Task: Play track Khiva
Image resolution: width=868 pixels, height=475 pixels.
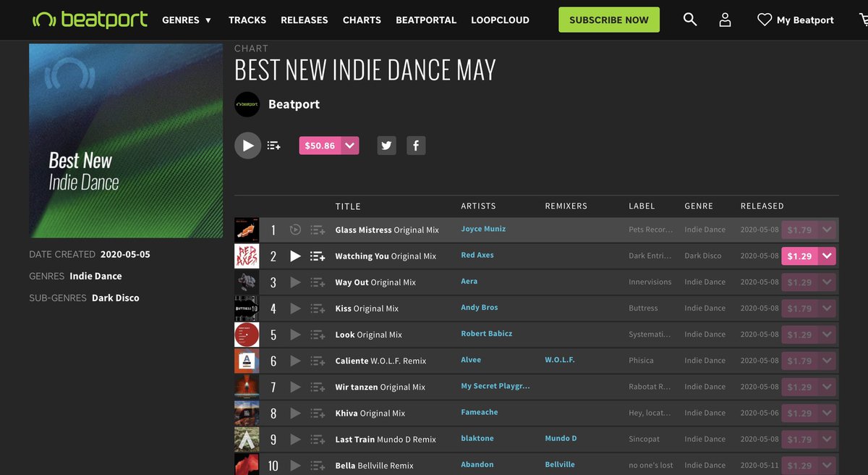Action: pos(295,413)
